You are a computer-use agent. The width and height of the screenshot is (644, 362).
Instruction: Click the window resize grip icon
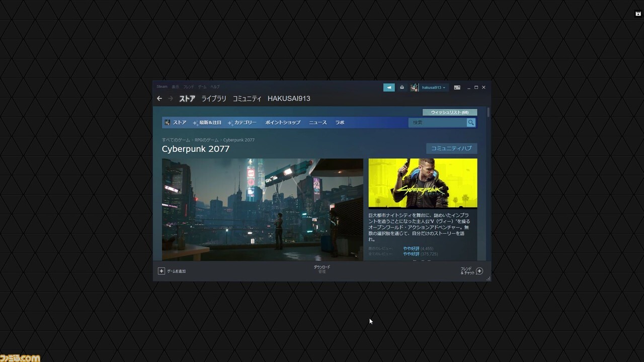tap(488, 279)
